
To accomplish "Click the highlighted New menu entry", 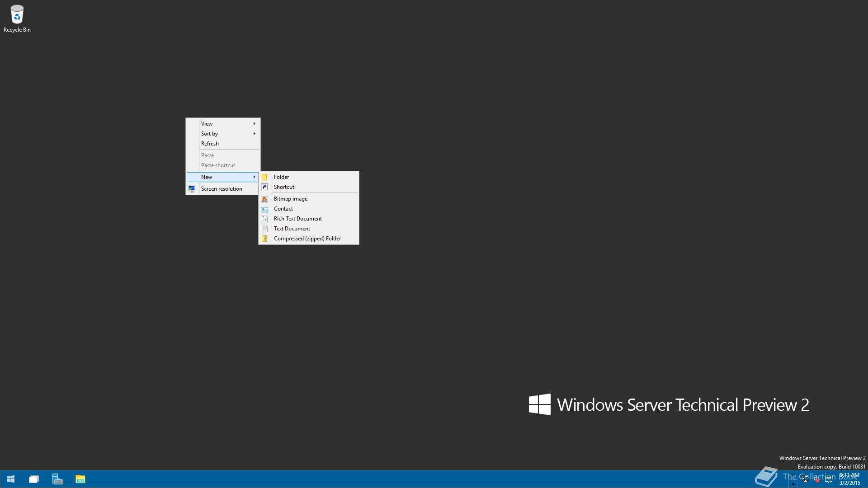I will [x=222, y=177].
